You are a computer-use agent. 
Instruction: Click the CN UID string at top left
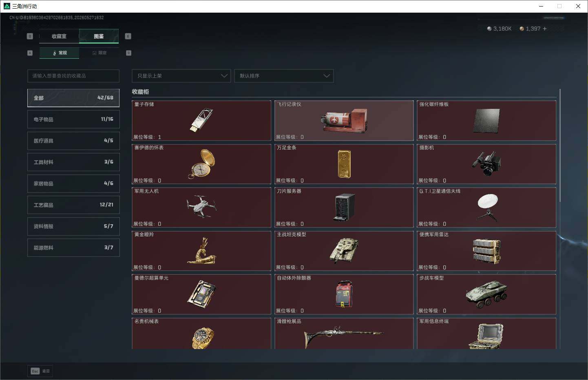coord(57,18)
